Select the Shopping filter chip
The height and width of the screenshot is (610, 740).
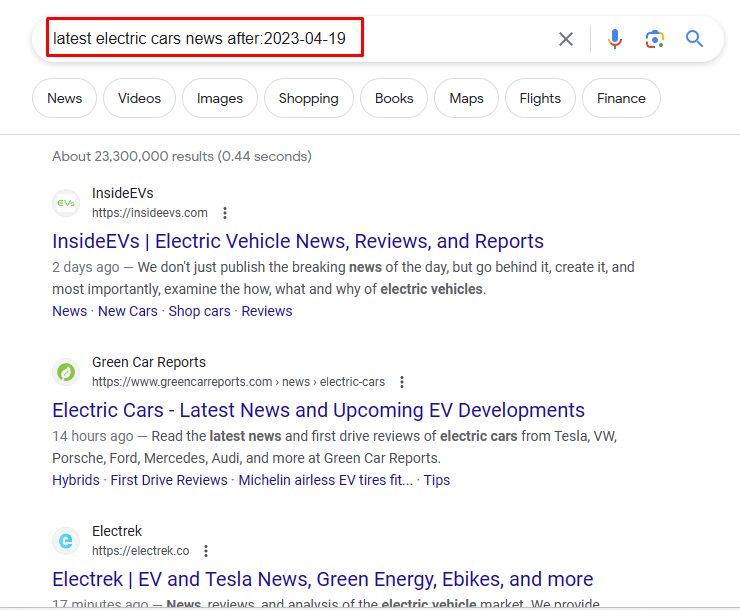[308, 98]
